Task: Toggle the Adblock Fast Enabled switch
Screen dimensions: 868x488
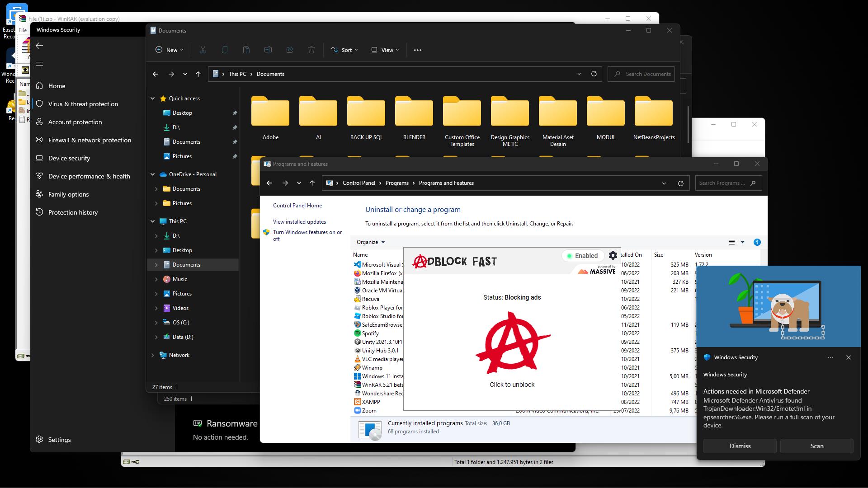Action: [x=583, y=256]
